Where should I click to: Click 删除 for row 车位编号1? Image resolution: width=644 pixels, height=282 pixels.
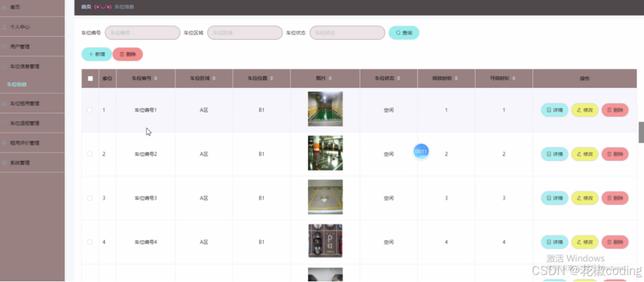[x=615, y=110]
